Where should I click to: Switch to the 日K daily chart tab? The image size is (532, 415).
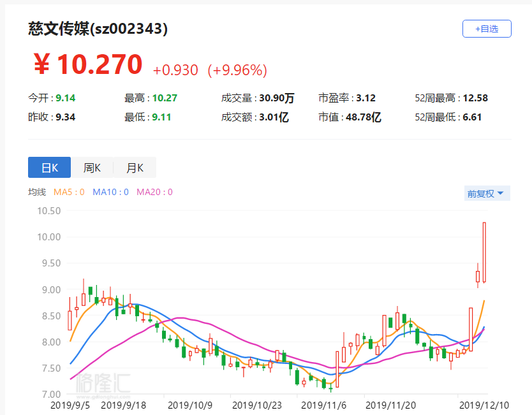tap(50, 167)
